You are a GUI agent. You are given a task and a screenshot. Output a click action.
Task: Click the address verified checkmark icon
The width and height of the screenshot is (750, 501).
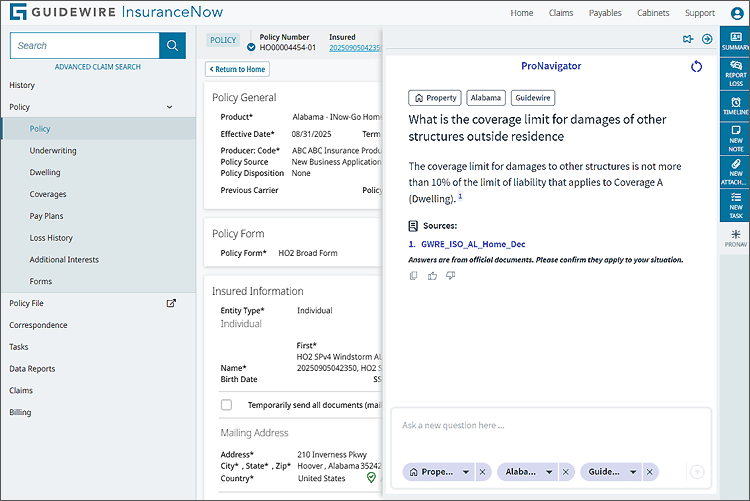coord(371,477)
